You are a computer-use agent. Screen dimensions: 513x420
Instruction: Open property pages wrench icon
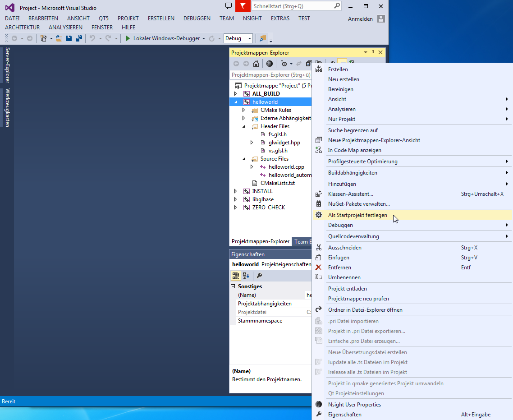(x=260, y=276)
